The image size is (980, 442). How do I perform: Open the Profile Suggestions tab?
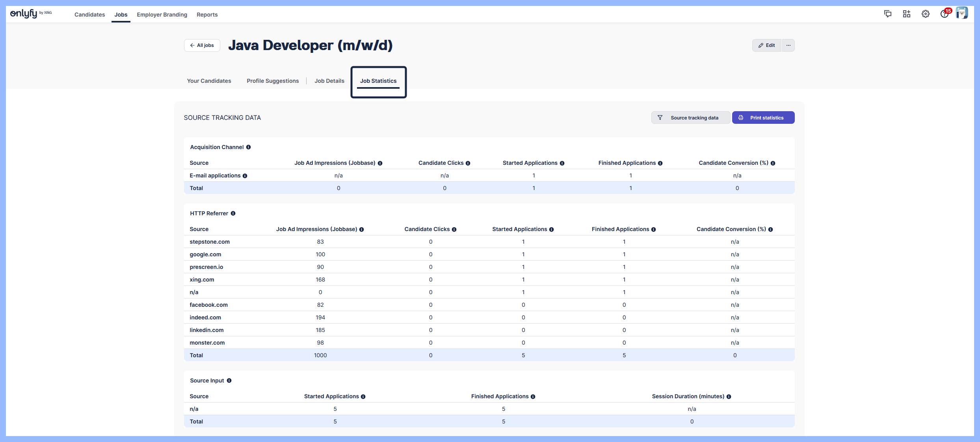273,81
